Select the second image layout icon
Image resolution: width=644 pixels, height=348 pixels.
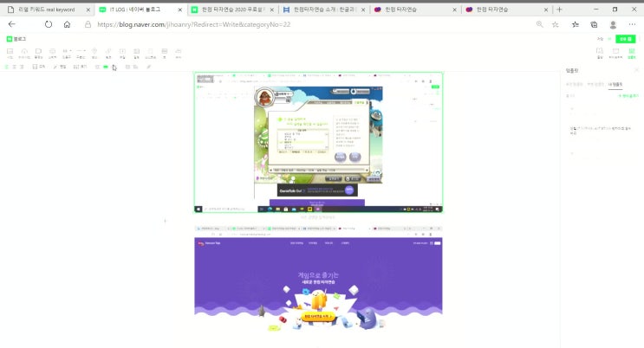135,67
